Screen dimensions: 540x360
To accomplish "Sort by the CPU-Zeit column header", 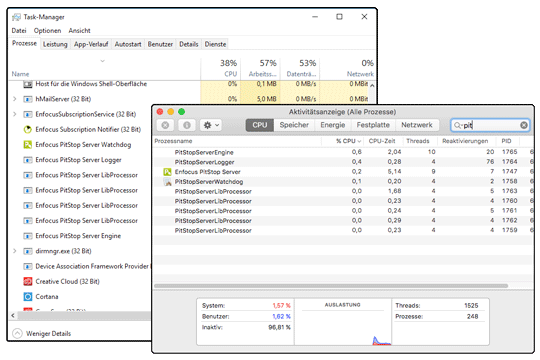I will click(x=382, y=141).
